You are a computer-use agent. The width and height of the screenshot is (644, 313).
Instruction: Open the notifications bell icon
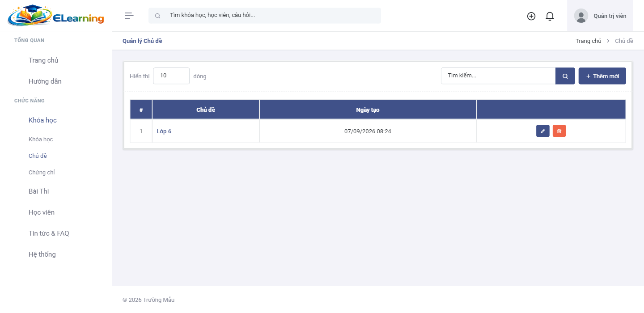pos(550,16)
